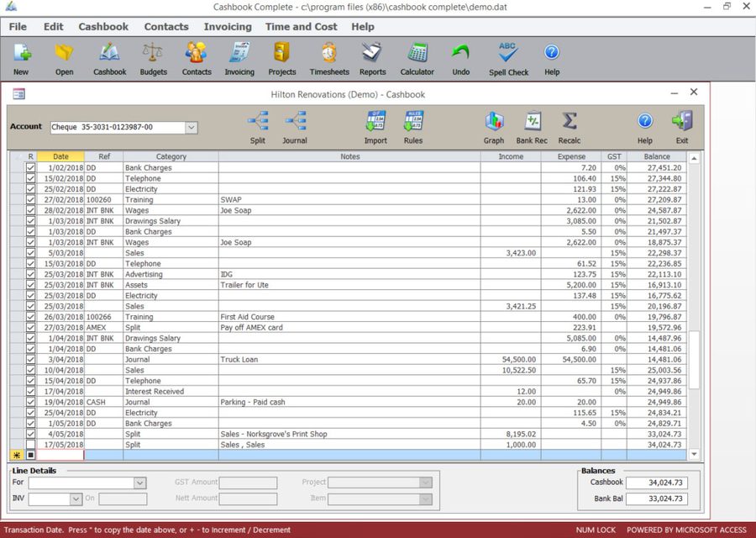756x538 pixels.
Task: Select the 'Truck Loan' notes cell
Action: [349, 360]
